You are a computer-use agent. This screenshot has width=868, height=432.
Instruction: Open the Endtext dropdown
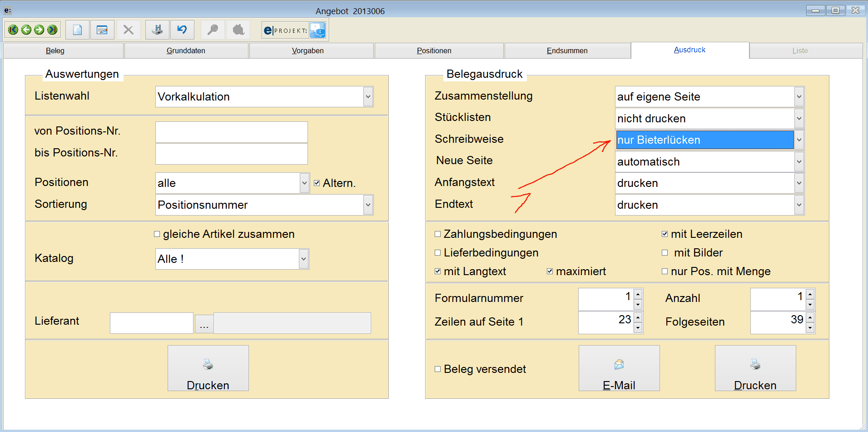799,205
